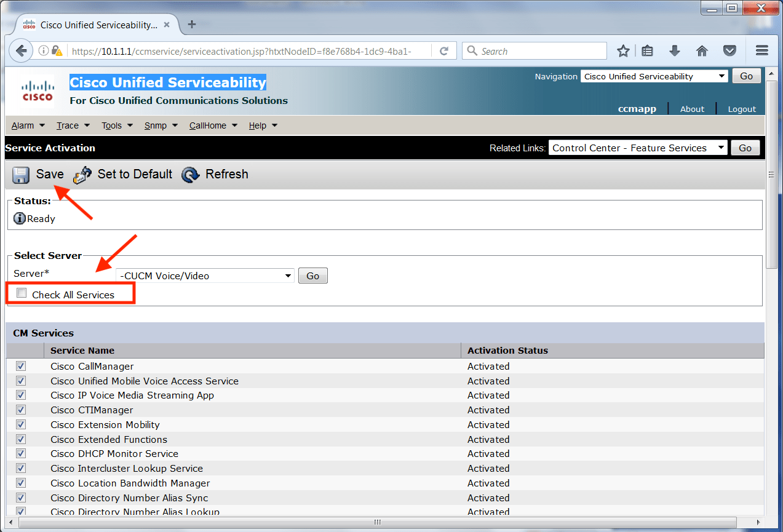Open the bookmarks list icon
Screen dimensions: 783x532
pyautogui.click(x=647, y=51)
